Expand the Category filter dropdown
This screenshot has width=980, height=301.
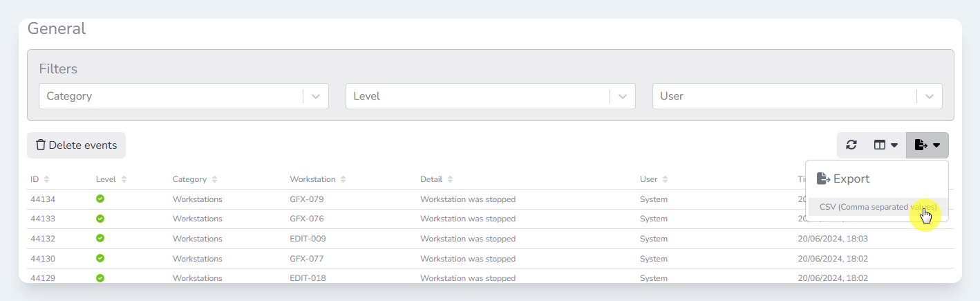click(x=316, y=96)
